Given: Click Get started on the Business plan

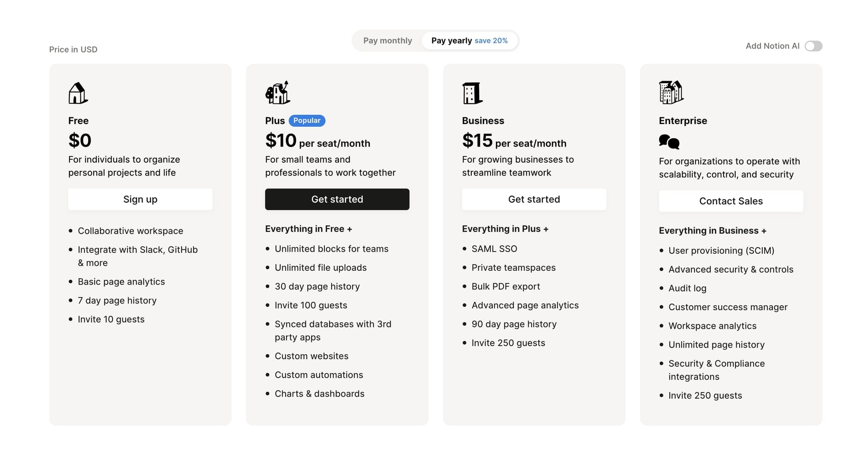Looking at the screenshot, I should 534,200.
